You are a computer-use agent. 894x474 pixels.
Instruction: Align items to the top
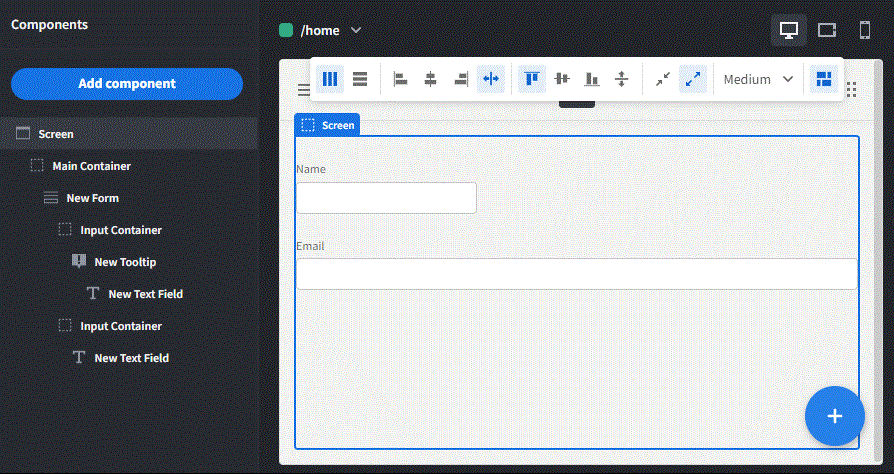pyautogui.click(x=532, y=79)
